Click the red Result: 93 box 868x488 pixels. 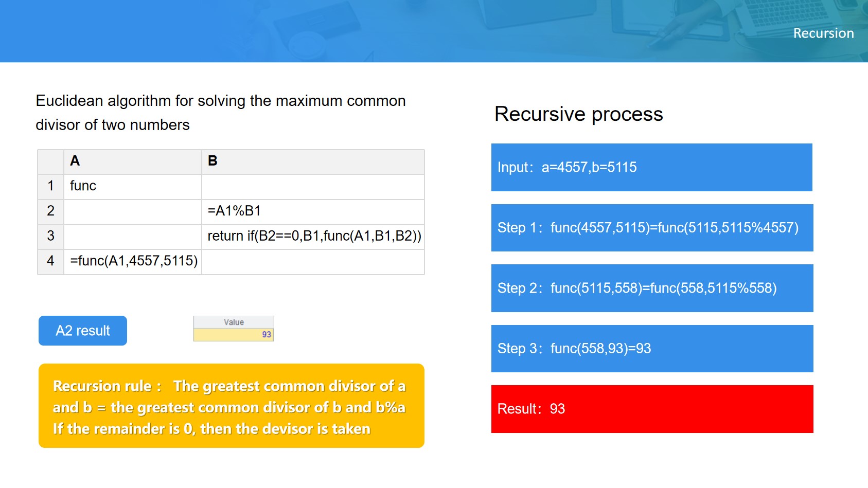(x=651, y=409)
